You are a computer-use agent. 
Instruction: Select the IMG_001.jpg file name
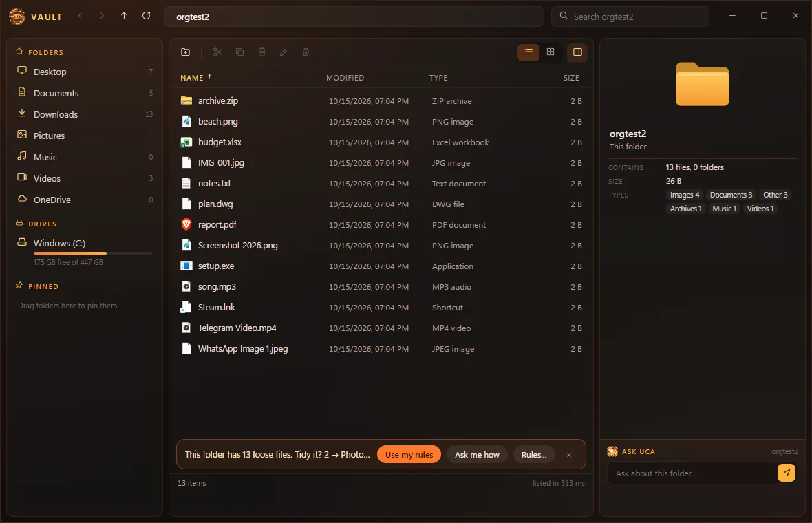[221, 162]
